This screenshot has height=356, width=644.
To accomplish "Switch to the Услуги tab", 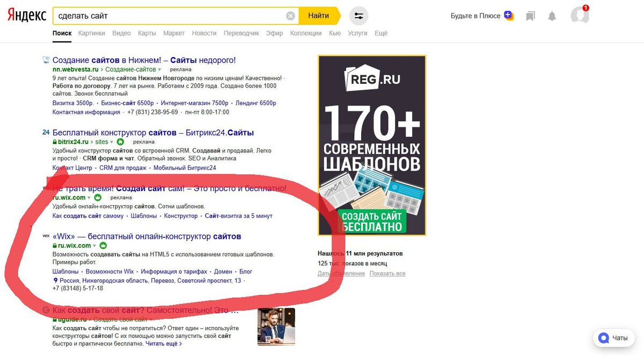I will pyautogui.click(x=357, y=33).
